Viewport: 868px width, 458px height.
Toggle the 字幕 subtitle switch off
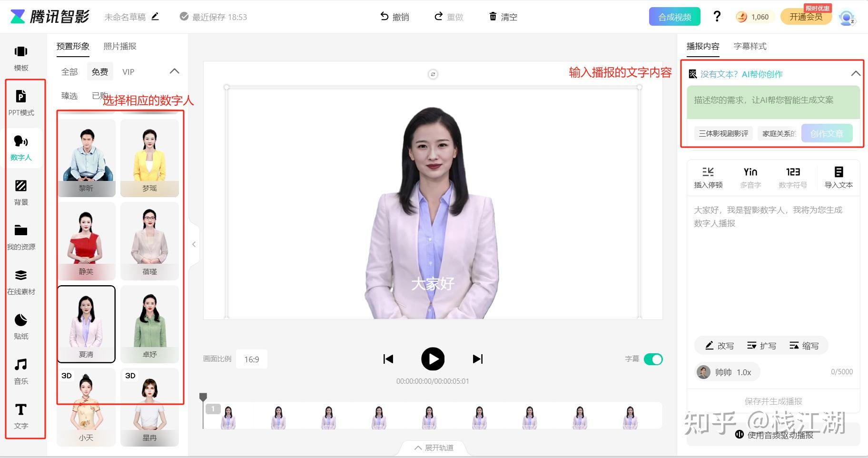653,359
